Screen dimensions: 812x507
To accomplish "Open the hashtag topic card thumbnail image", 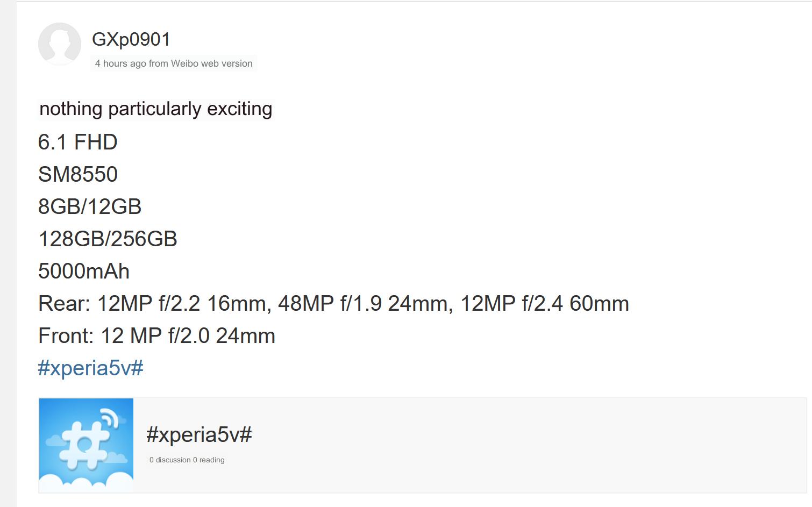I will click(x=86, y=445).
